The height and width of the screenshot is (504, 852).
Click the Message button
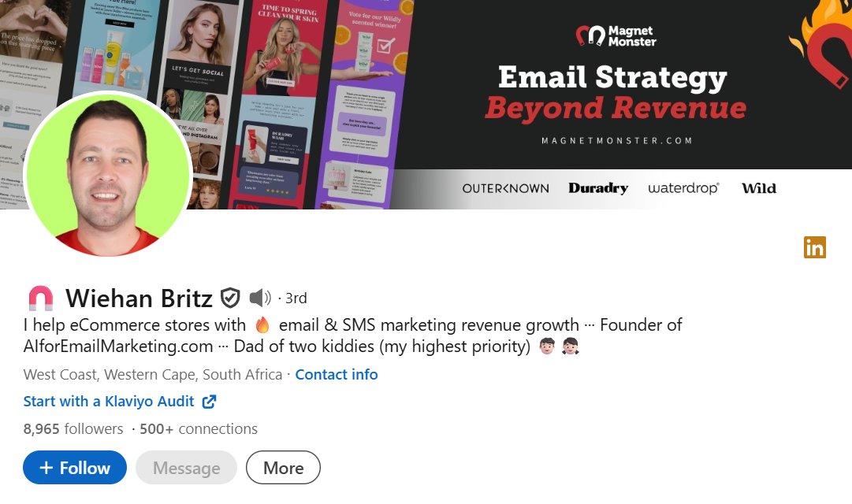(186, 468)
